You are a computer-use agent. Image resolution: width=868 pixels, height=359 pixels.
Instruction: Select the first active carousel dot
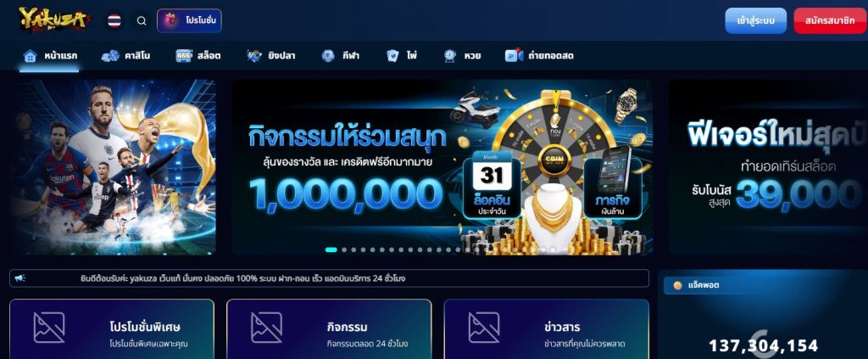click(331, 250)
